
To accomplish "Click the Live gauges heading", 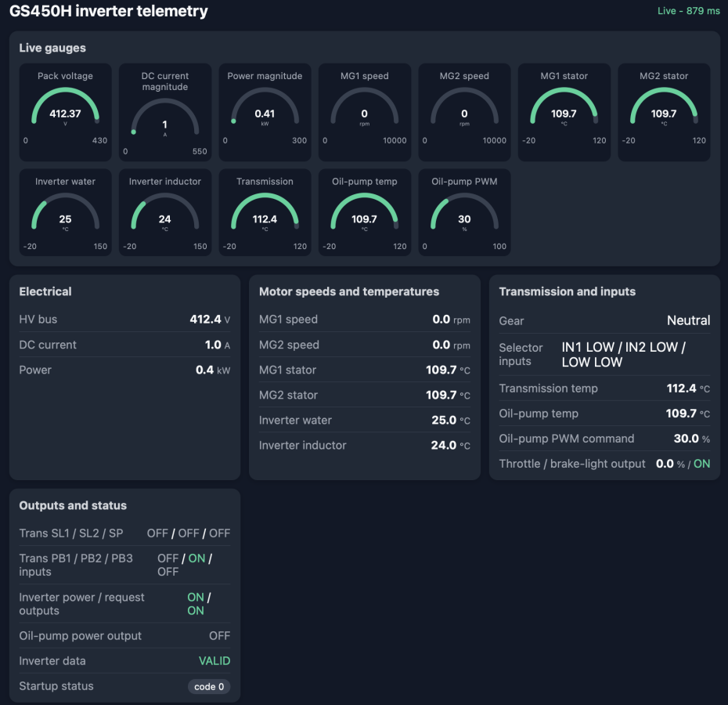I will 52,48.
